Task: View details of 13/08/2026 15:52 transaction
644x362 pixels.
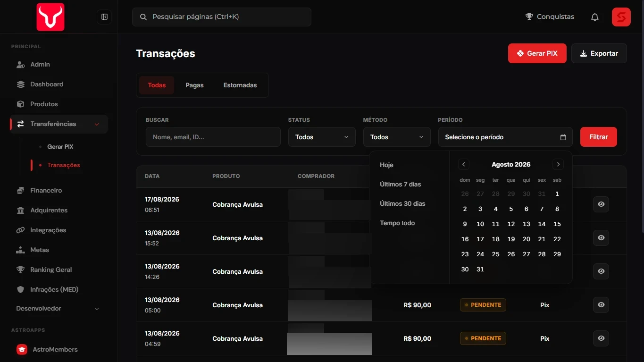Action: [601, 238]
